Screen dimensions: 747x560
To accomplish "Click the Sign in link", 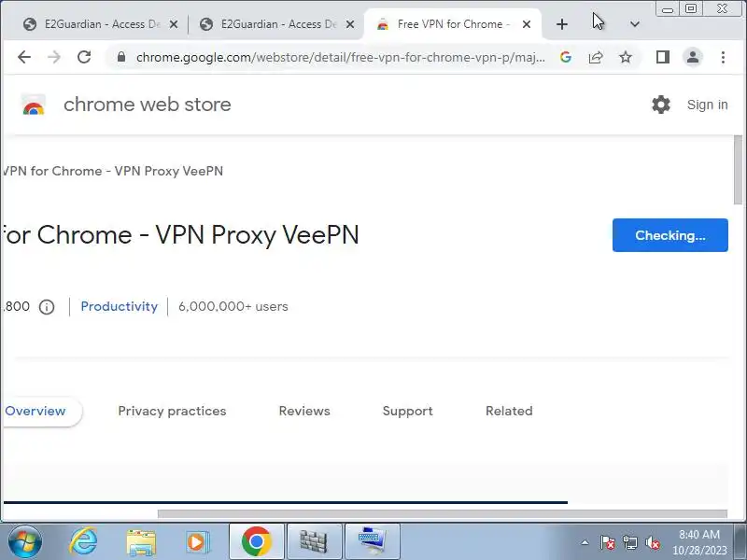I will (x=707, y=105).
